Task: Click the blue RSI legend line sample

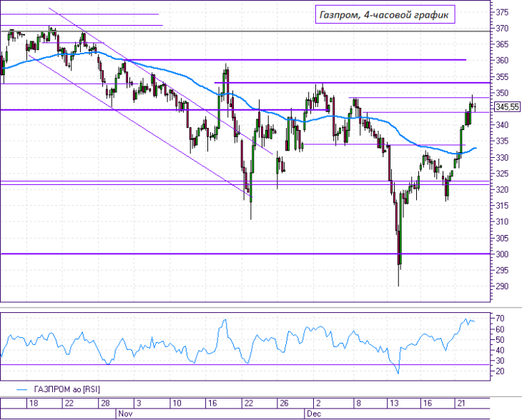Action: click(21, 389)
